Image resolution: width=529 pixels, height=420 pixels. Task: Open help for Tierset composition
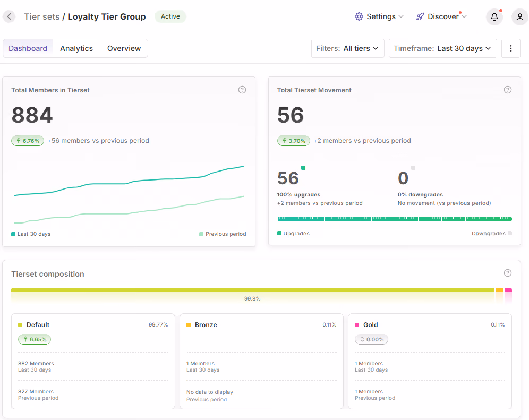tap(507, 273)
